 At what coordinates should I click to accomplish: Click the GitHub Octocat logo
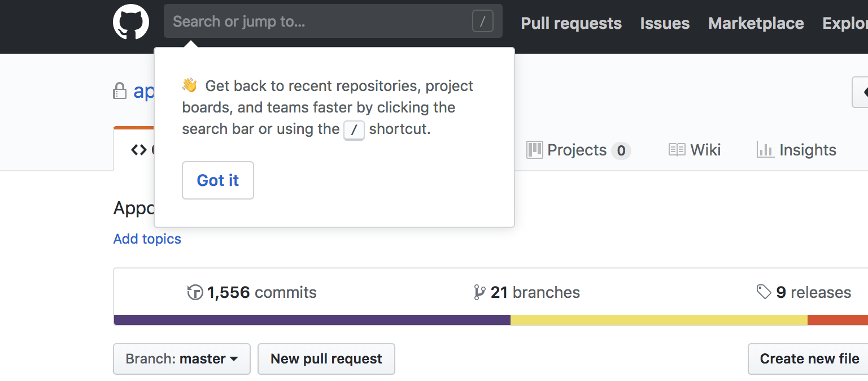(x=131, y=23)
